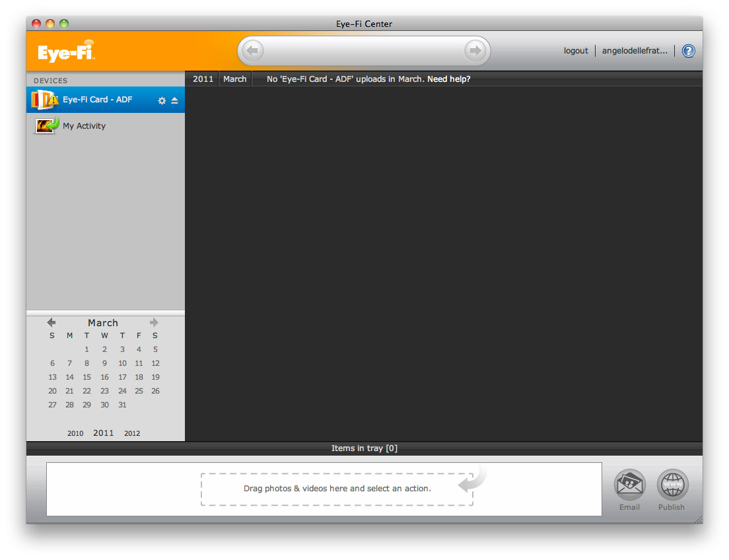Click the Items in tray [0] bar
Image resolution: width=729 pixels, height=560 pixels.
click(x=364, y=448)
